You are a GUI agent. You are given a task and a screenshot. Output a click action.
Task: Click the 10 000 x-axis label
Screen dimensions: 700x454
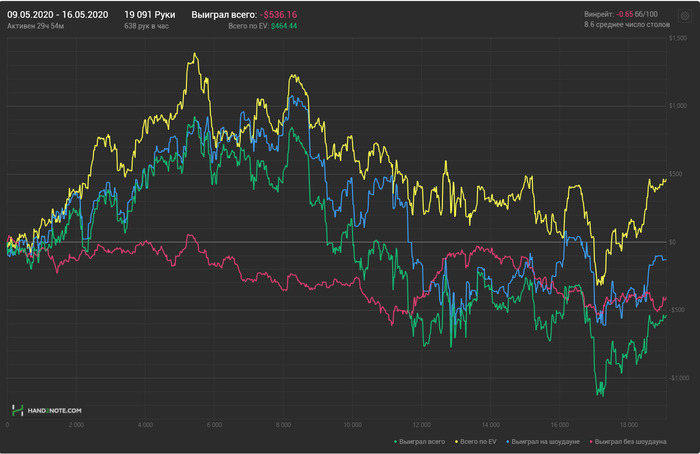[352, 425]
